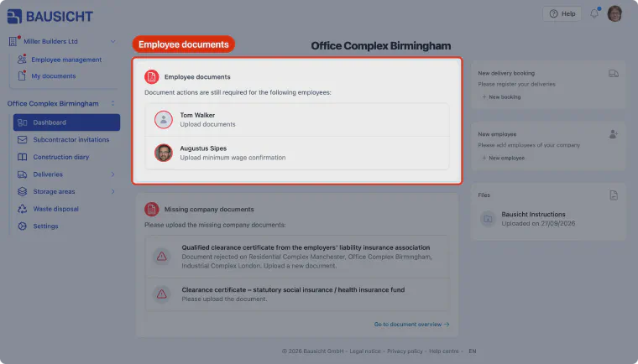Click the Help button
Image resolution: width=638 pixels, height=364 pixels.
click(x=562, y=13)
